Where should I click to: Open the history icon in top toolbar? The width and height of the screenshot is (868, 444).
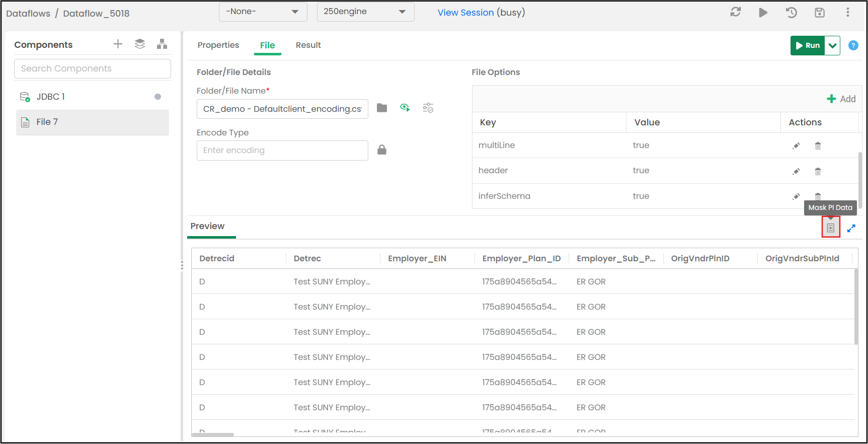[791, 13]
